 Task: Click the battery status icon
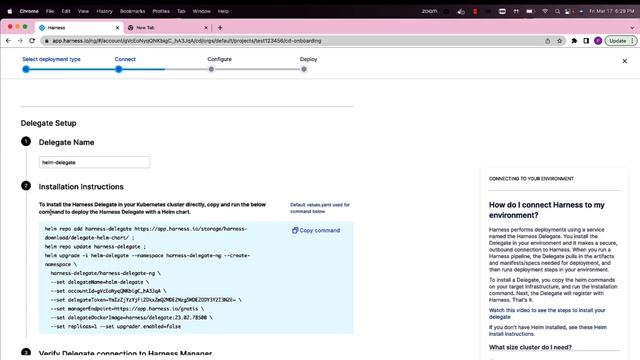pos(529,11)
